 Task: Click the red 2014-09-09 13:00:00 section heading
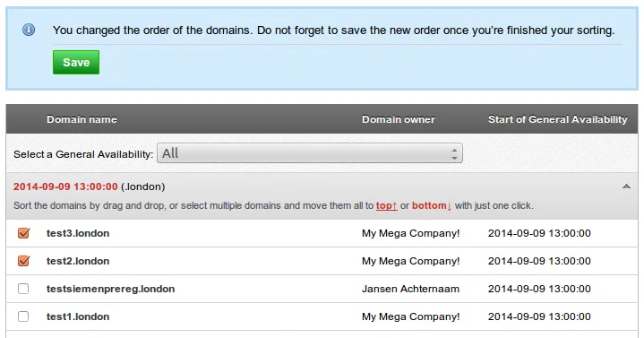(65, 186)
